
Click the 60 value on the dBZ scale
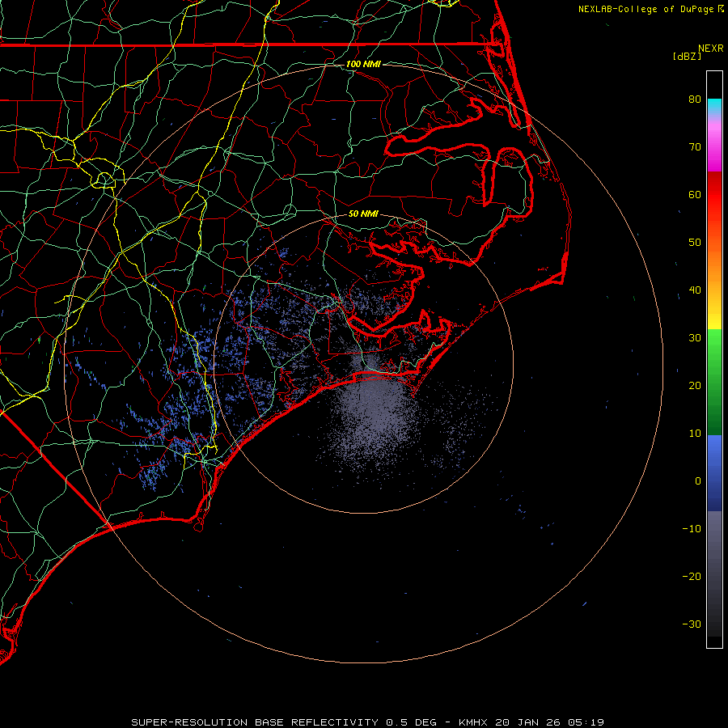[695, 195]
